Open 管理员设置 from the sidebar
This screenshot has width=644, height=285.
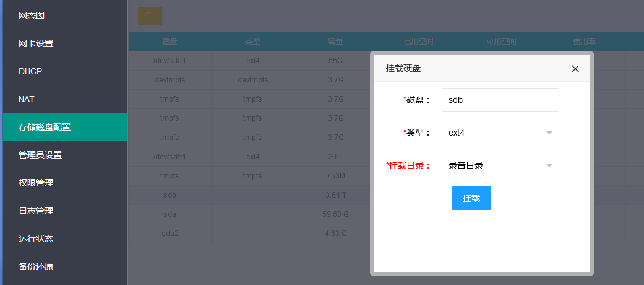[40, 155]
